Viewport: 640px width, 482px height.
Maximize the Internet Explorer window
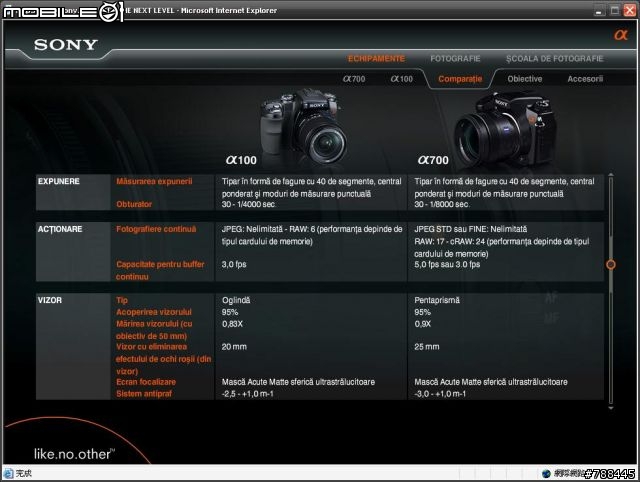614,11
